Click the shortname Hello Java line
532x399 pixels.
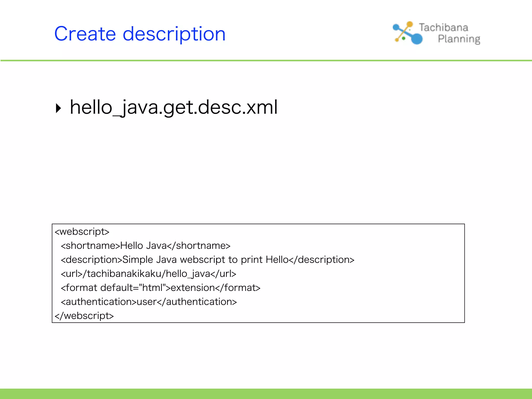pos(145,245)
